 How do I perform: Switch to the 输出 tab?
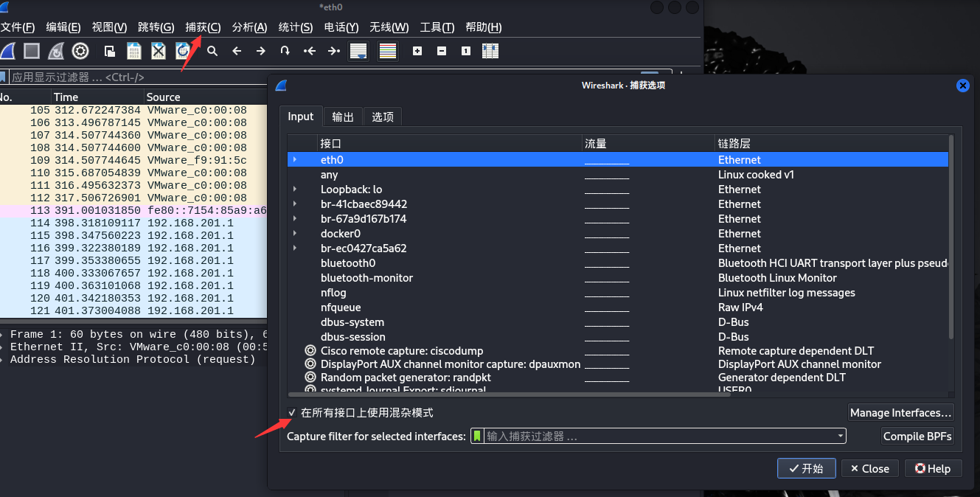point(343,117)
